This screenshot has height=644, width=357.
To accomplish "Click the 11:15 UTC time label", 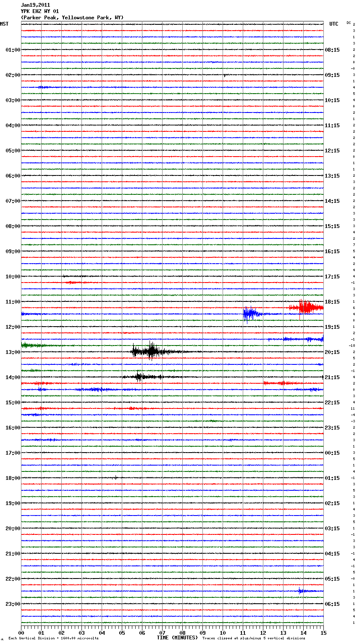I will [x=332, y=126].
